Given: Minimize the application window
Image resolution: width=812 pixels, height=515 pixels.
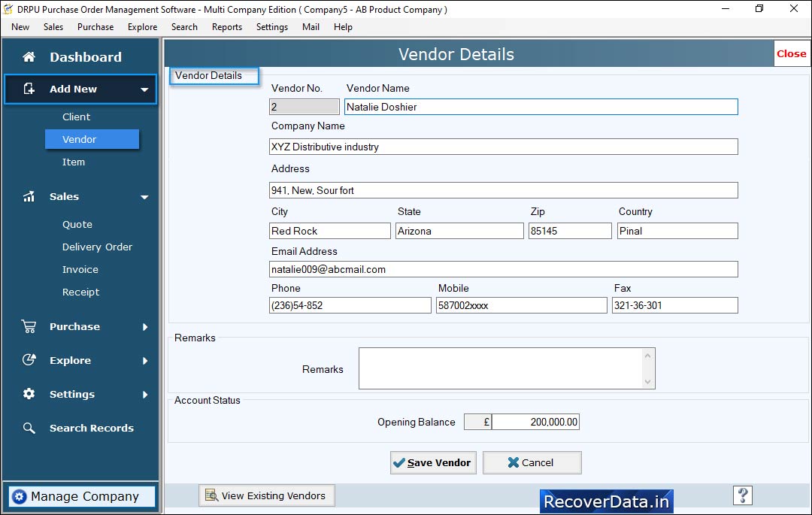Looking at the screenshot, I should pos(726,9).
